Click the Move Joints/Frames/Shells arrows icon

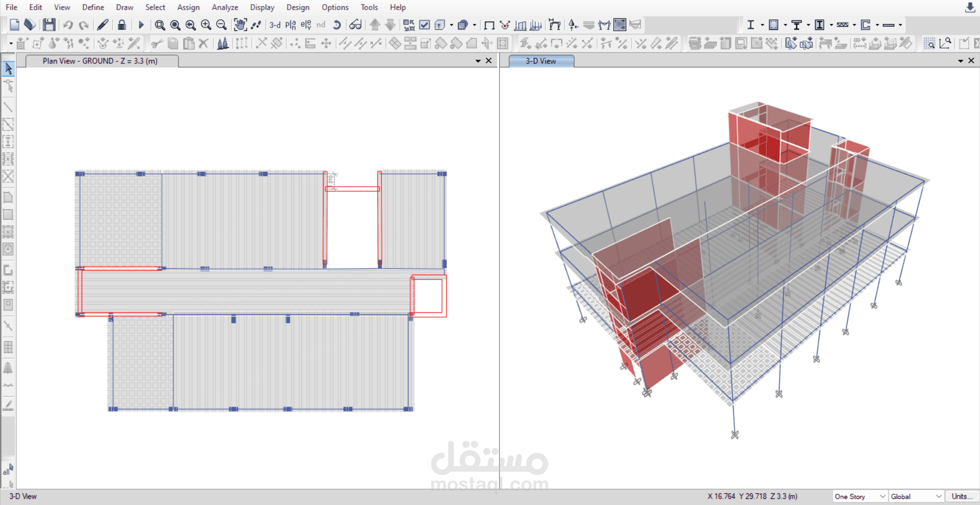[326, 43]
